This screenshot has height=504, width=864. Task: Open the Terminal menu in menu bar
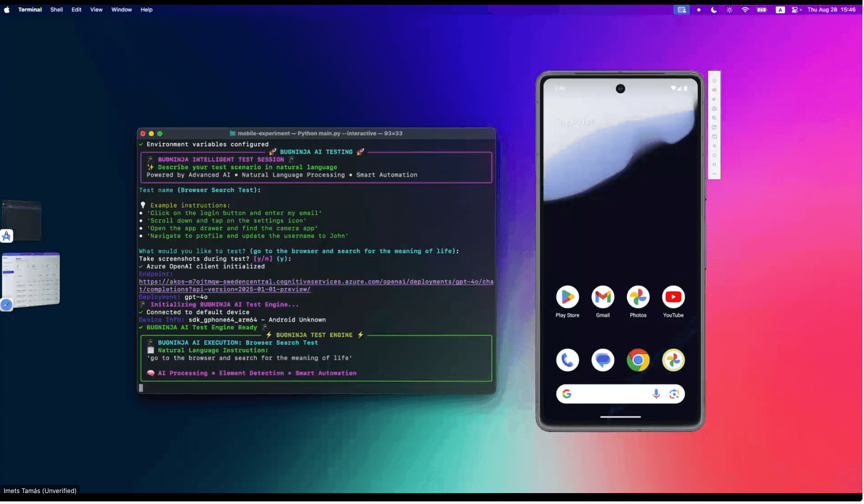(x=30, y=10)
